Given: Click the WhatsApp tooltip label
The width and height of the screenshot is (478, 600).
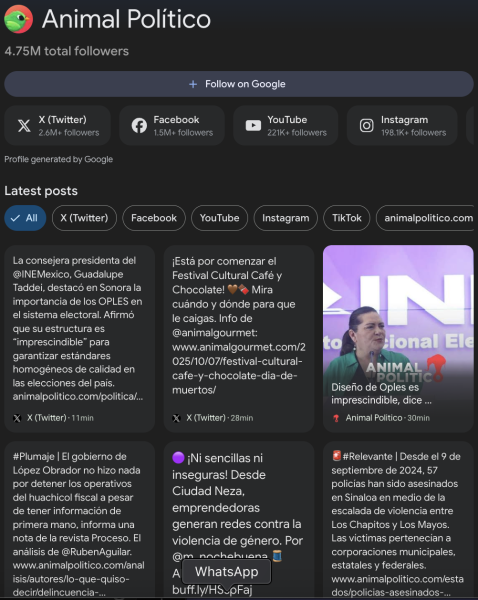Looking at the screenshot, I should click(x=227, y=572).
